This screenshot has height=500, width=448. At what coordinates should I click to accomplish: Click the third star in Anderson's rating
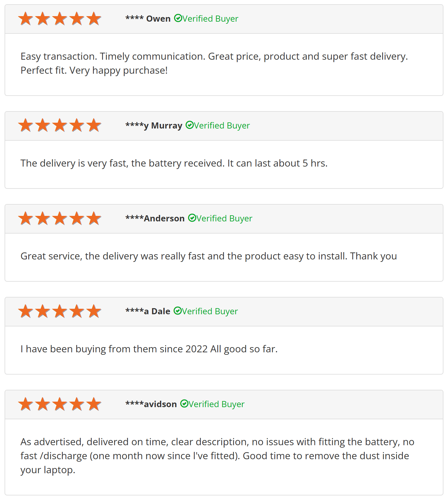click(x=60, y=218)
